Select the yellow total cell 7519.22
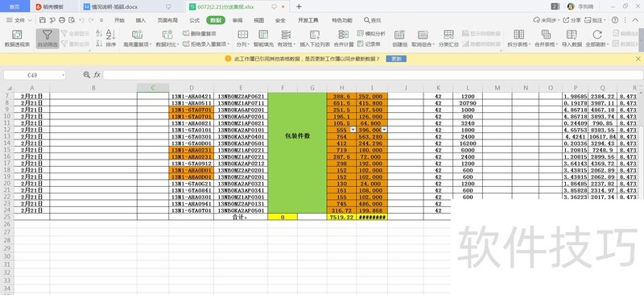 point(341,217)
